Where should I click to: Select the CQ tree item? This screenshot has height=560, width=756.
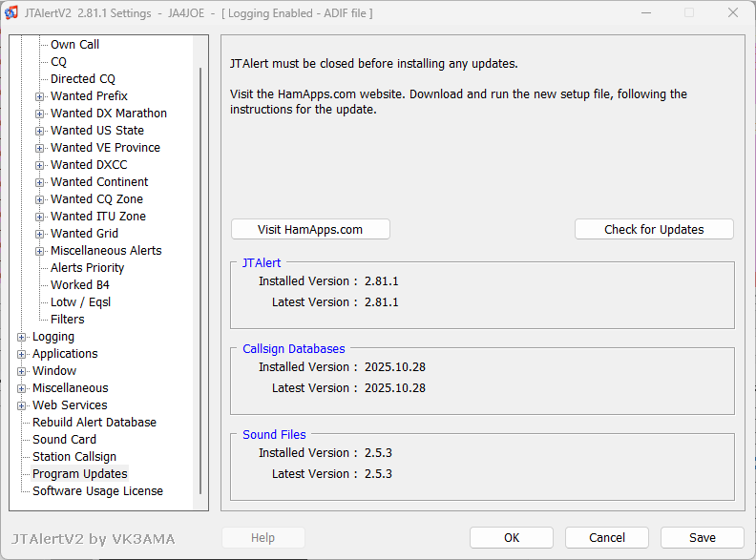(x=58, y=62)
